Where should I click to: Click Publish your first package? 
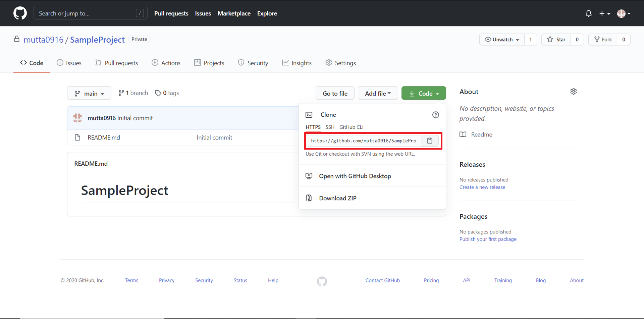tap(488, 239)
